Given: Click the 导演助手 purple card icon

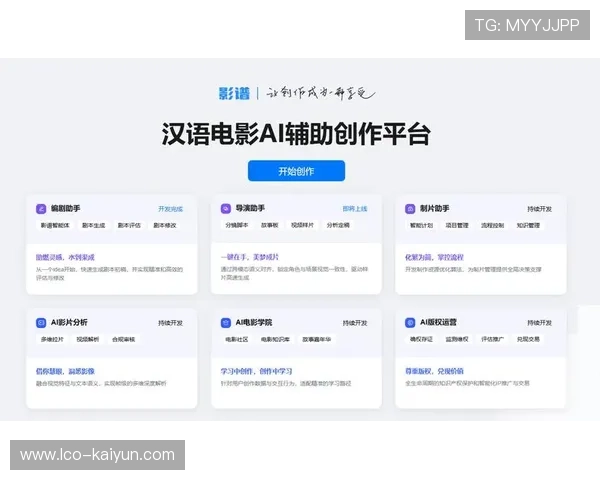Looking at the screenshot, I should [226, 209].
